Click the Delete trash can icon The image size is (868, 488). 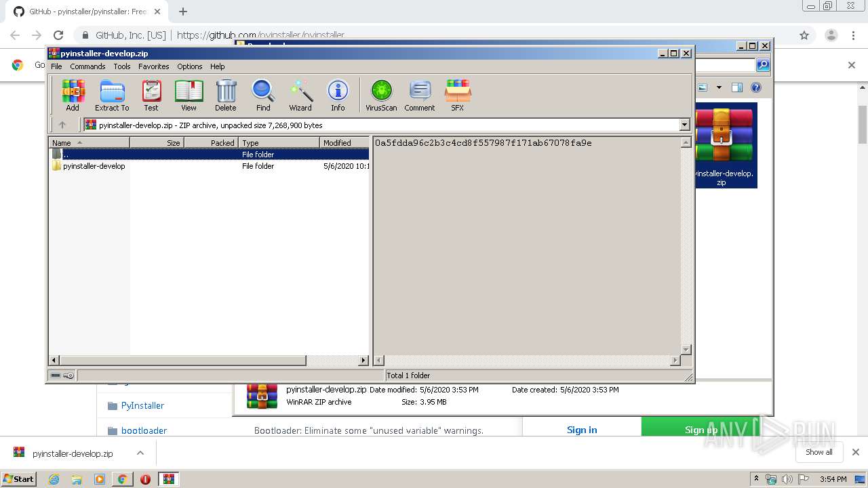(x=226, y=96)
